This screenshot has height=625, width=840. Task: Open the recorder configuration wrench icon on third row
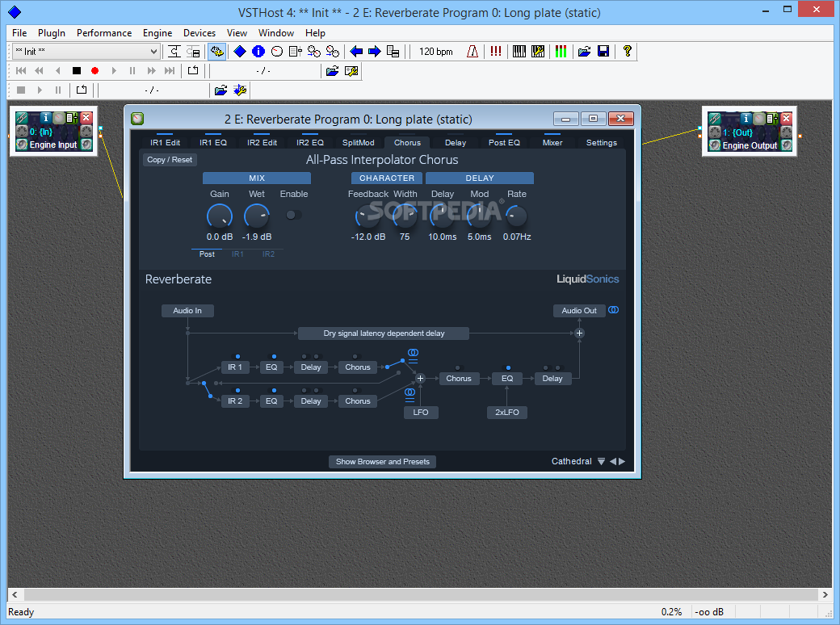240,90
